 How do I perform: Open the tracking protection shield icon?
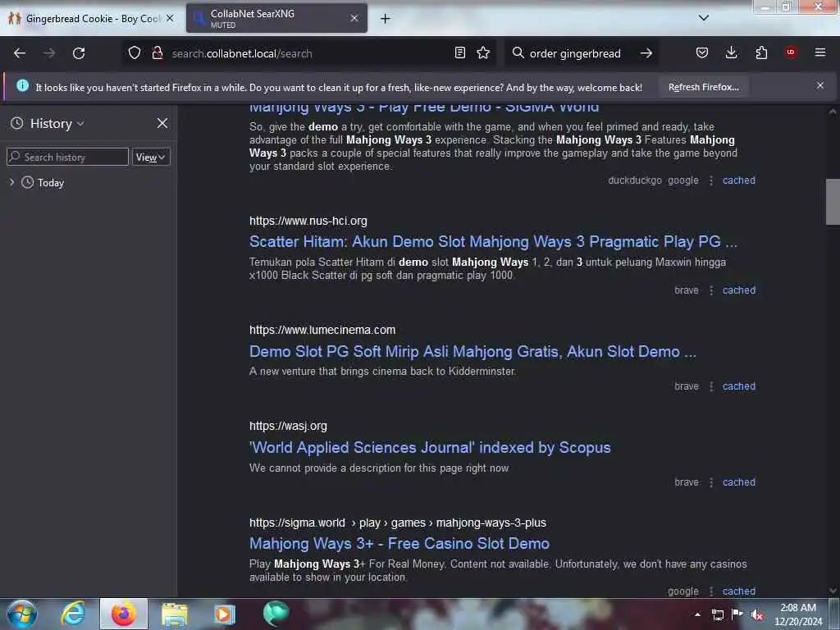[135, 53]
